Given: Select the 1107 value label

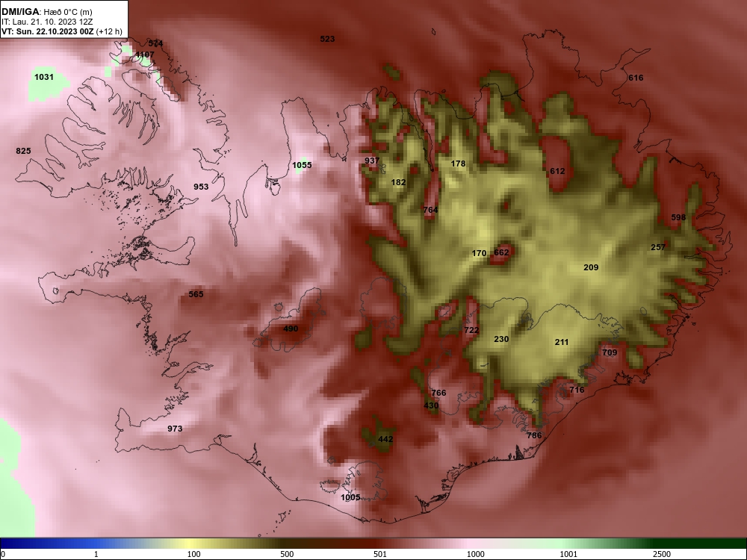Looking at the screenshot, I should pyautogui.click(x=145, y=55).
